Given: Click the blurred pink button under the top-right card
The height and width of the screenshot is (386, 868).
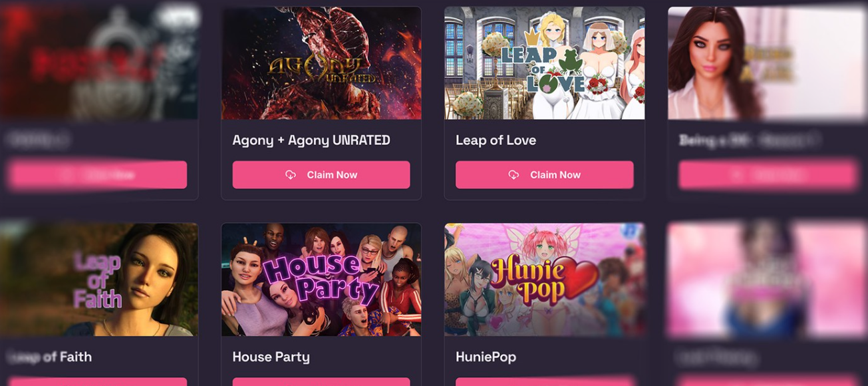Looking at the screenshot, I should click(768, 175).
